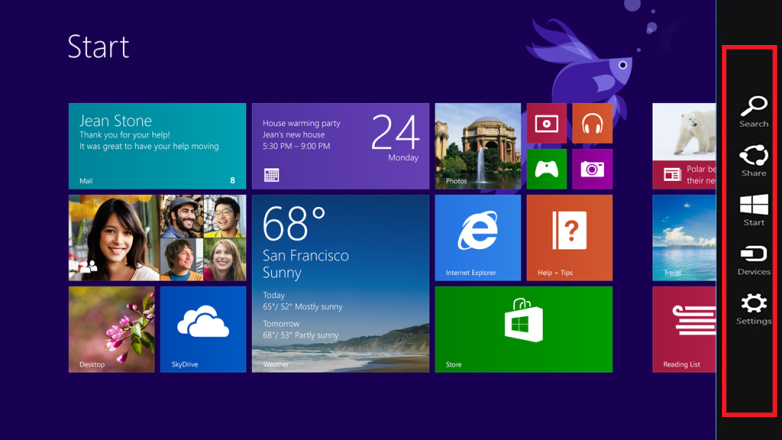782x440 pixels.
Task: Open the Photos tile
Action: pos(478,146)
